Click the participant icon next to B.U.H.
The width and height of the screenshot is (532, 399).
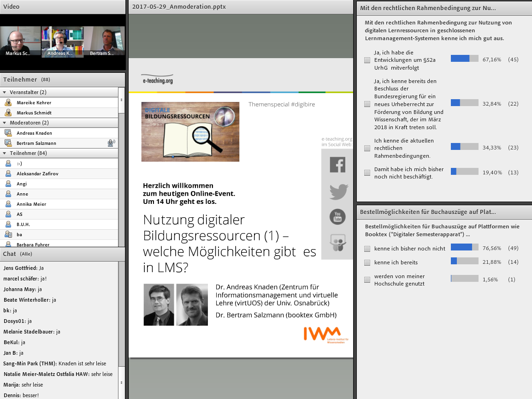[8, 225]
